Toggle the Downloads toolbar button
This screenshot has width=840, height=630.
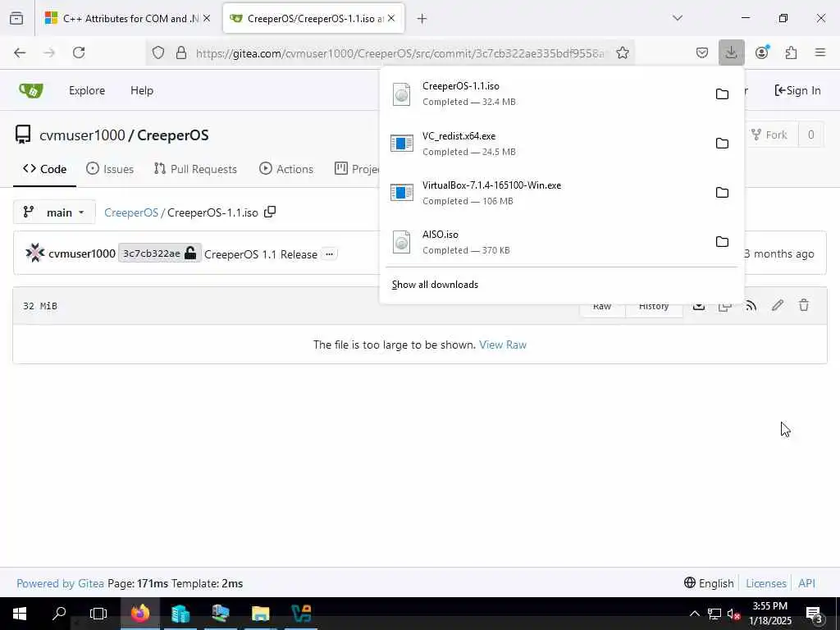pos(731,52)
